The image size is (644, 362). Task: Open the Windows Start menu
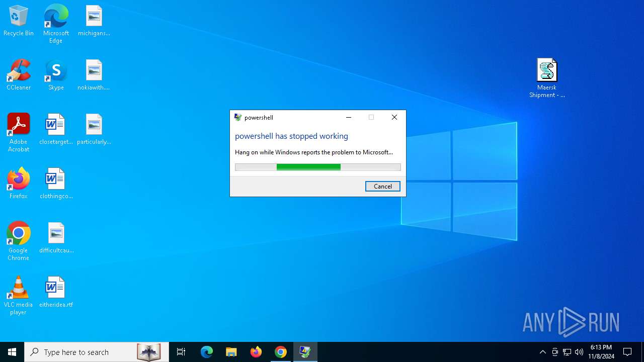12,352
